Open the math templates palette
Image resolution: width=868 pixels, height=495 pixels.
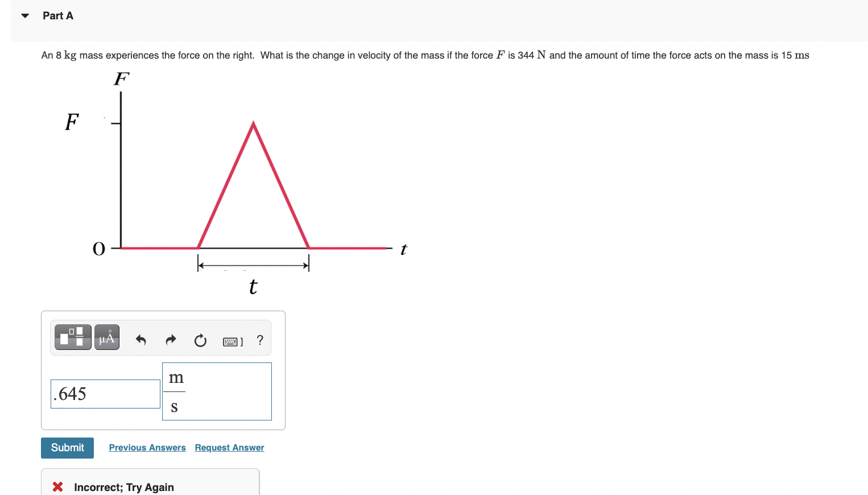coord(72,337)
